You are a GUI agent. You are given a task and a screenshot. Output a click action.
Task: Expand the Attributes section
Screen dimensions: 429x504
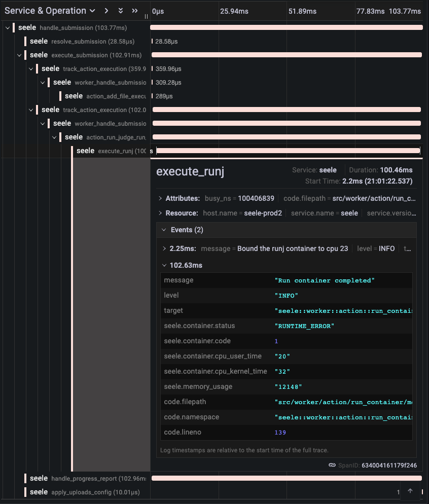pyautogui.click(x=160, y=198)
